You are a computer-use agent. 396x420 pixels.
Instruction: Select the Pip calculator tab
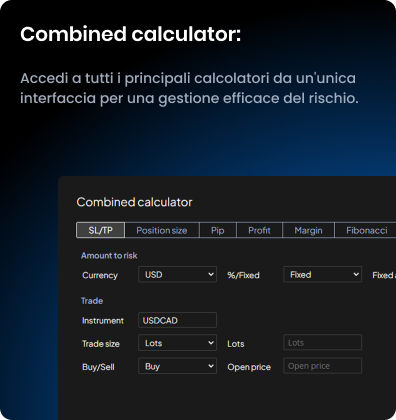click(218, 230)
